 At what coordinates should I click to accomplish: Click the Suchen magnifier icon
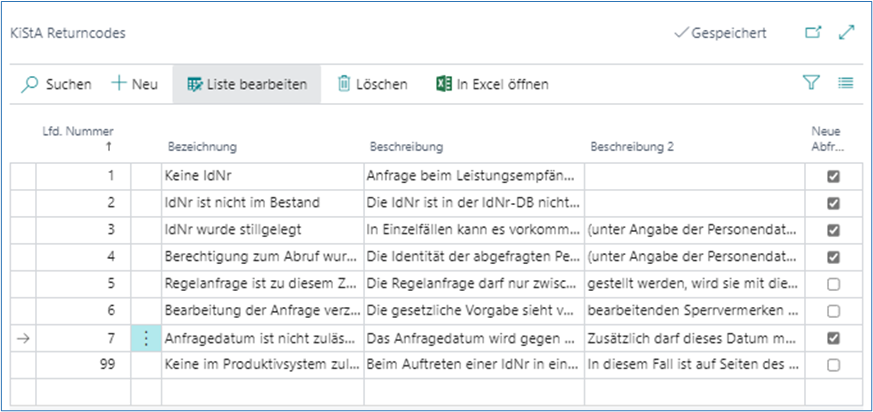point(30,85)
